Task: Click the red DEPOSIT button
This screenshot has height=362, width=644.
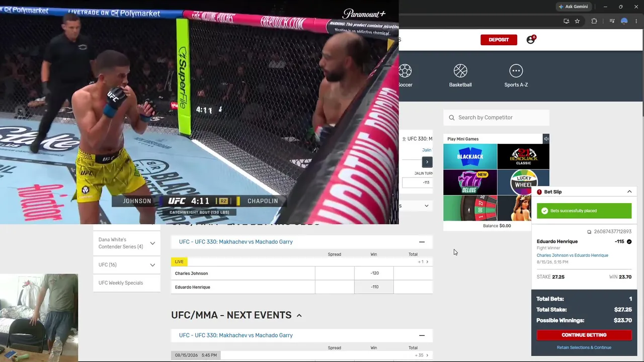Action: (x=499, y=40)
